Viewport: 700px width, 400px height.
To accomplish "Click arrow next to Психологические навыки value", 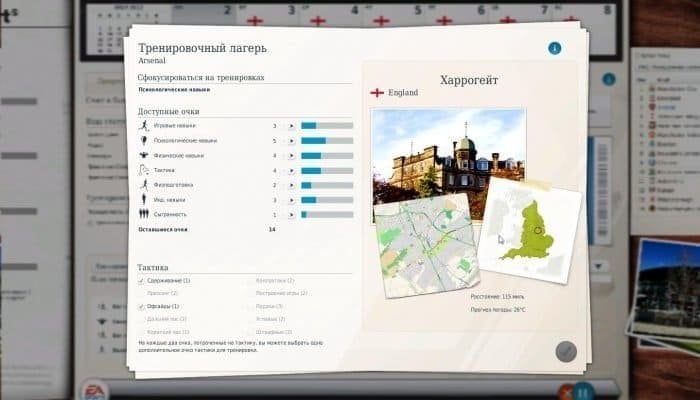I will pos(291,141).
